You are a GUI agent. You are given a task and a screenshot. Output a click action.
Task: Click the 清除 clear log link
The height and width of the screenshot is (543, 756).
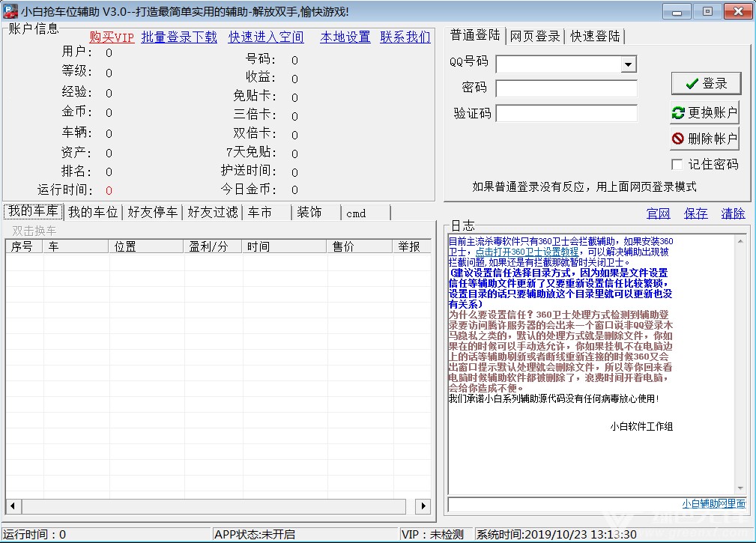(733, 213)
